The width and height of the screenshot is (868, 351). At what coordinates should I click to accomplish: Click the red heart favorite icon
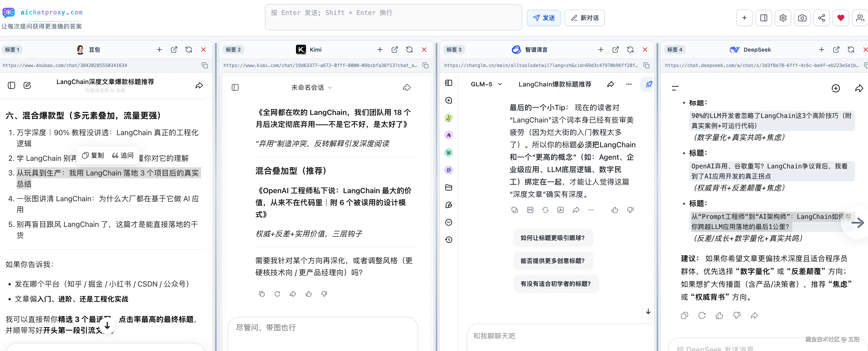click(841, 18)
